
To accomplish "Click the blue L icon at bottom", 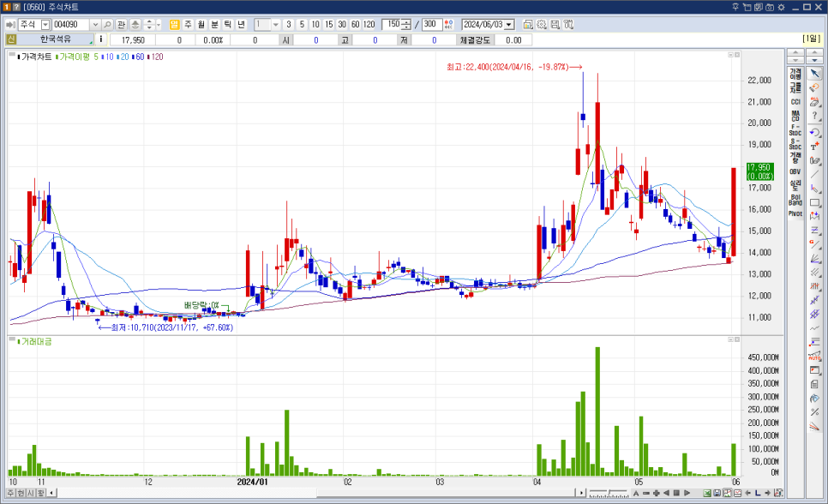I will [x=758, y=493].
